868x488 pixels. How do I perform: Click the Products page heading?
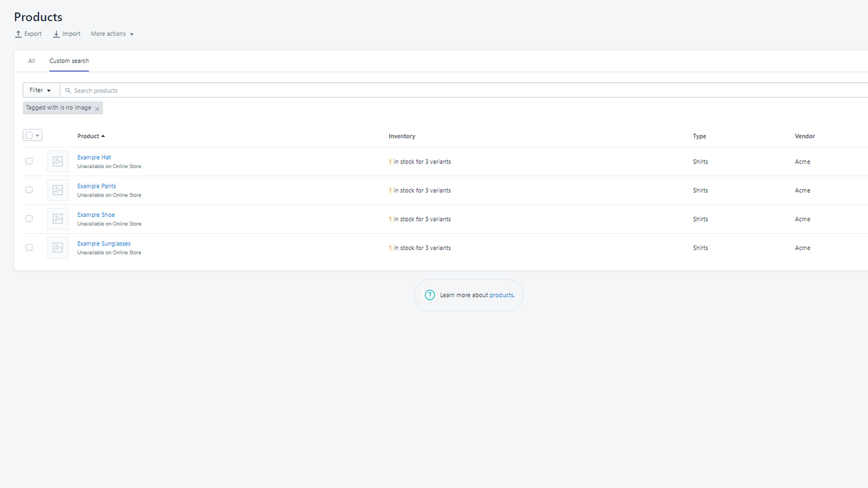[x=38, y=16]
